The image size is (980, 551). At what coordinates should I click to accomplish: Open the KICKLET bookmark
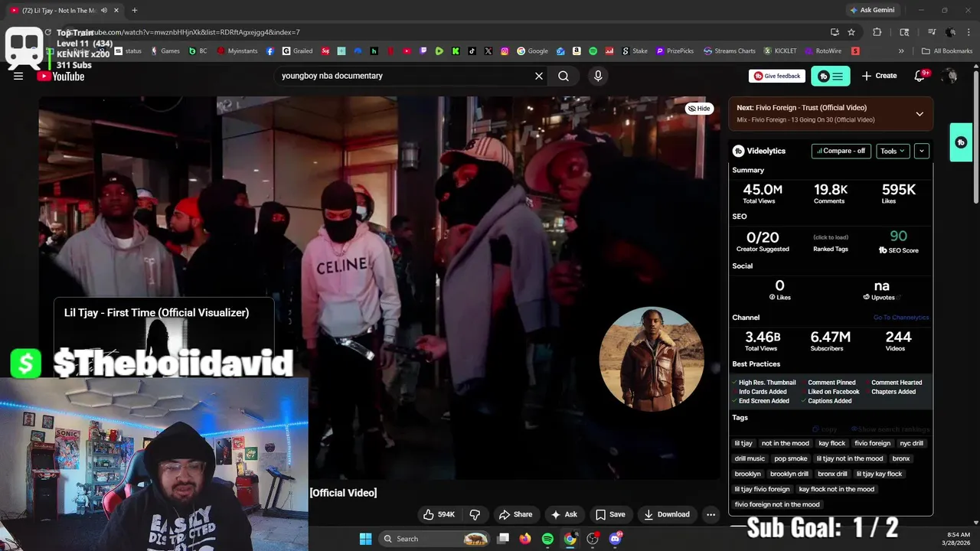coord(780,51)
